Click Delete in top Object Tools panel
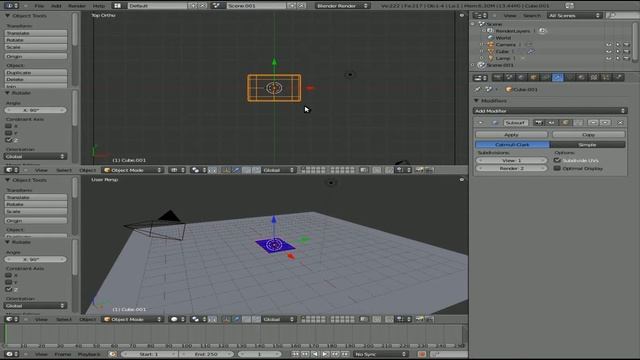 36,80
